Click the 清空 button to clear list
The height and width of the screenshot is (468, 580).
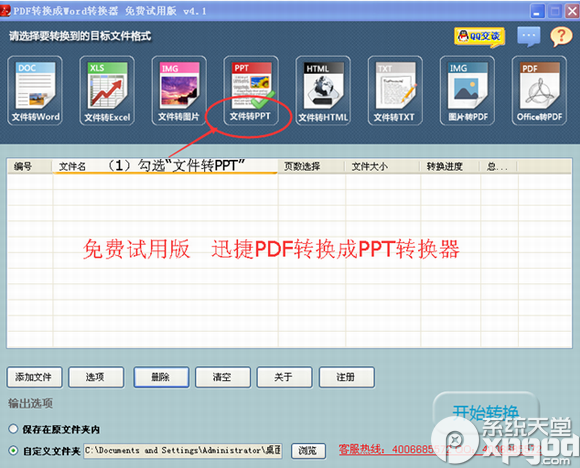click(223, 377)
